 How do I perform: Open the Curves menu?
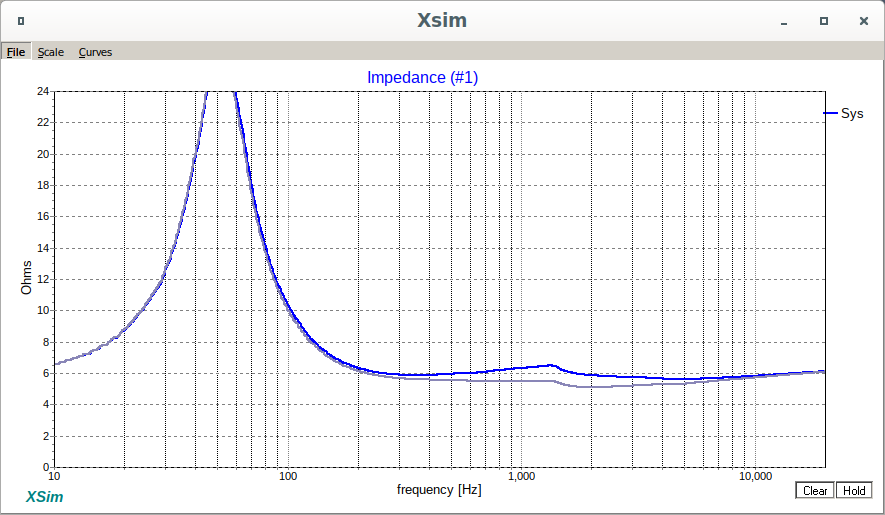[x=95, y=52]
